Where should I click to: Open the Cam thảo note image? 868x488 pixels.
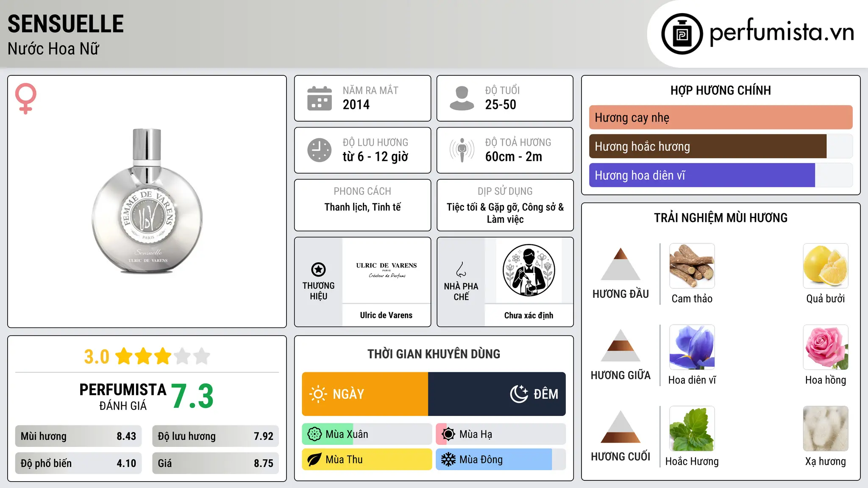point(692,266)
